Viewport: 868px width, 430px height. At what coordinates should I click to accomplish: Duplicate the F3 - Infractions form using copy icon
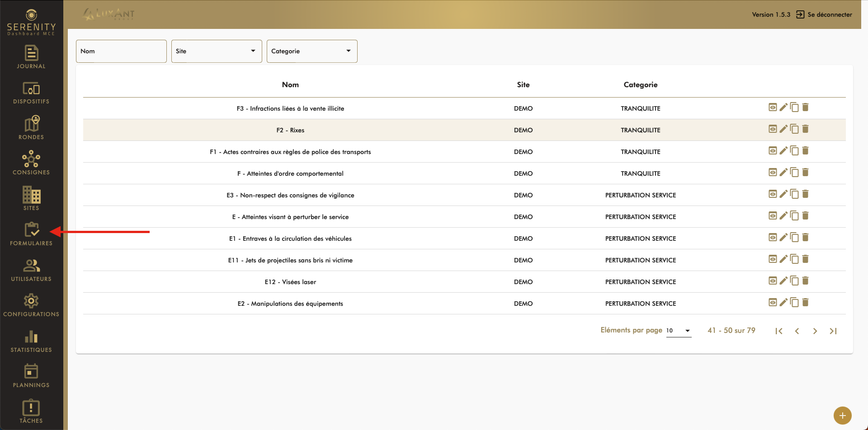(x=794, y=107)
